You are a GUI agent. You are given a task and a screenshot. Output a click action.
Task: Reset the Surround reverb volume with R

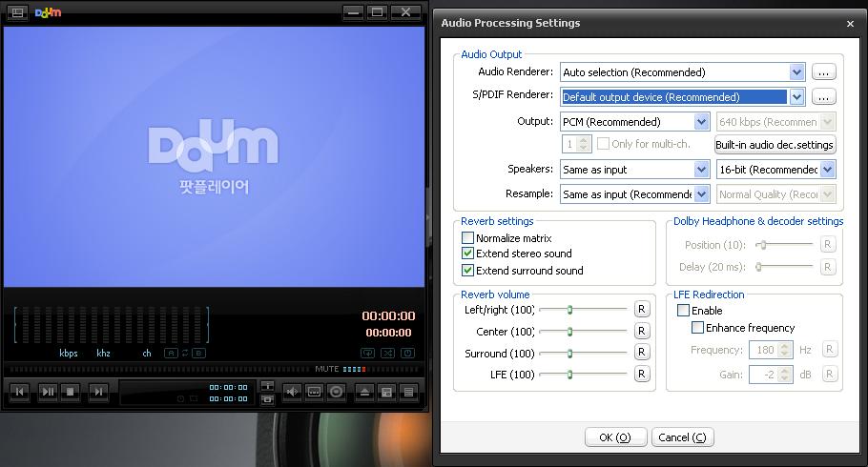tap(642, 352)
